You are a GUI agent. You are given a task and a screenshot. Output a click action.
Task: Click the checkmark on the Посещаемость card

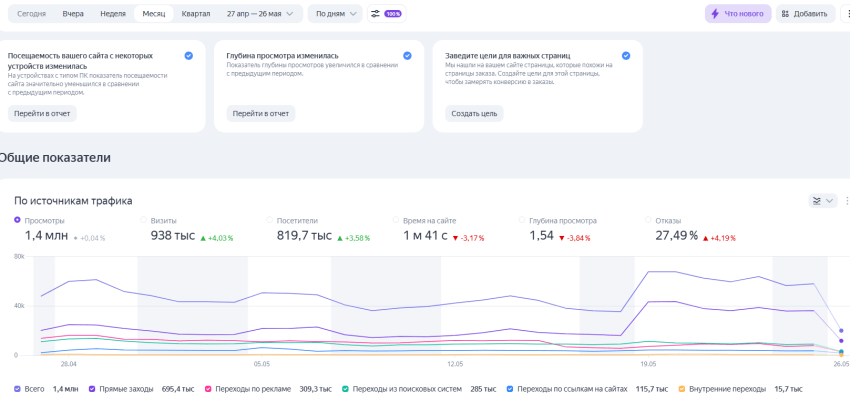click(x=189, y=55)
